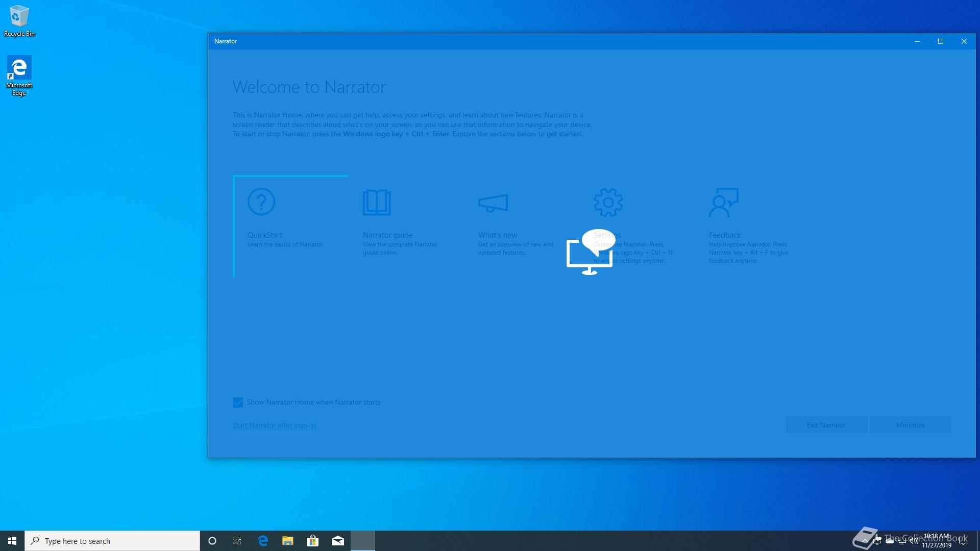
Task: Click in the Type here to search box
Action: [x=112, y=541]
